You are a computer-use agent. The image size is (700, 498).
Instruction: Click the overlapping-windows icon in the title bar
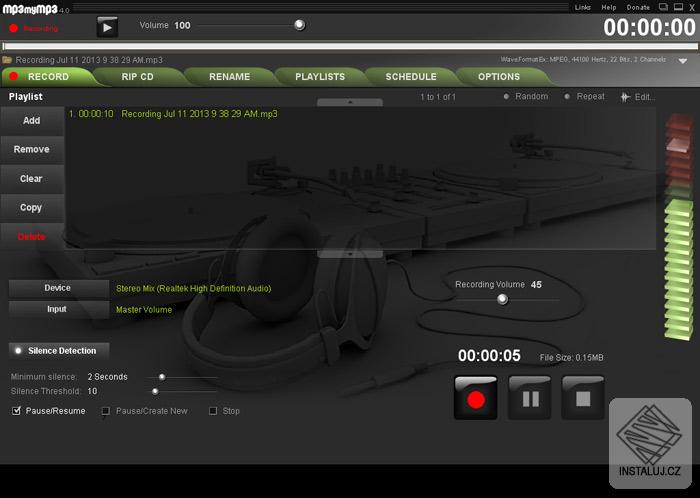(x=663, y=7)
